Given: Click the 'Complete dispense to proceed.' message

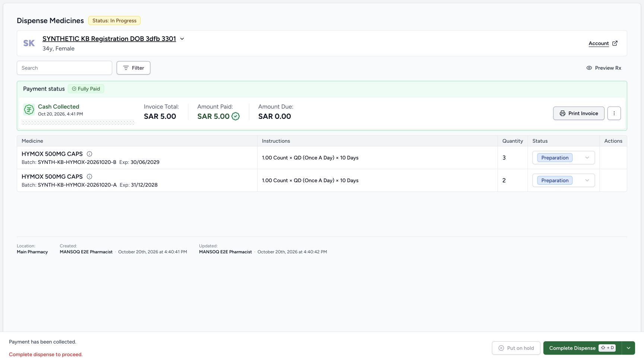Looking at the screenshot, I should pos(46,354).
